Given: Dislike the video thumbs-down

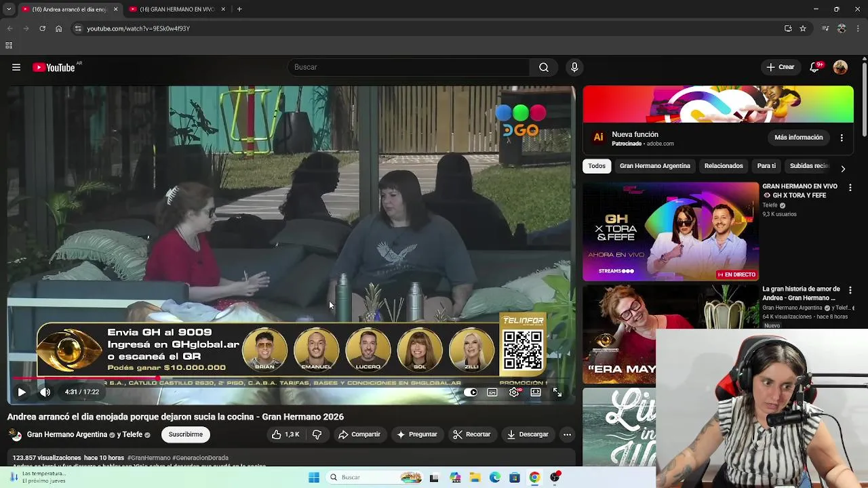Looking at the screenshot, I should click(317, 434).
